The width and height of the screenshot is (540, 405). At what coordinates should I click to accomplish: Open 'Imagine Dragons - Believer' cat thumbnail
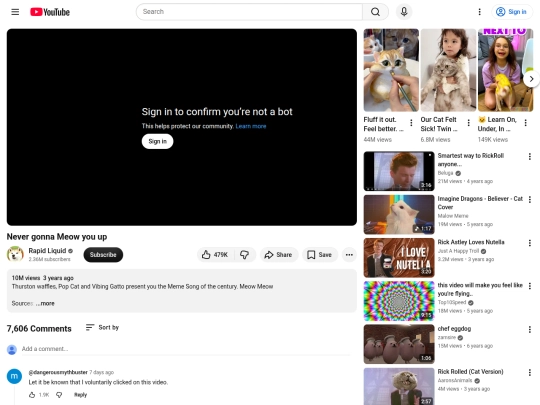point(399,215)
